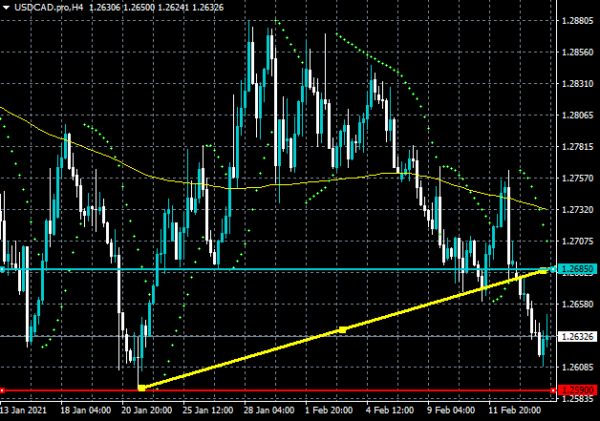This screenshot has width=600, height=421.
Task: Click the 11 Feb 20:00 time label
Action: click(514, 410)
